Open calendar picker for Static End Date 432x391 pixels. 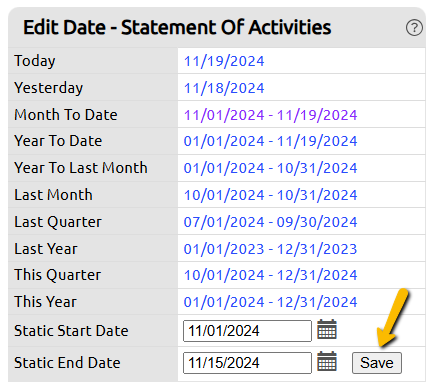327,361
